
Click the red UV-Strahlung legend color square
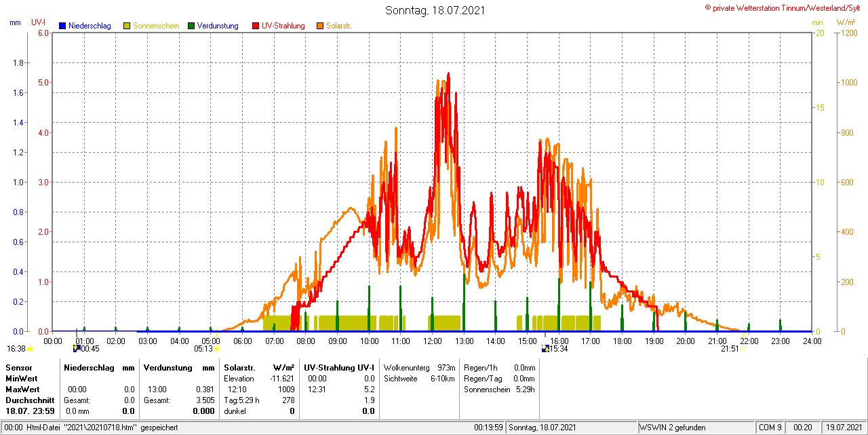256,26
